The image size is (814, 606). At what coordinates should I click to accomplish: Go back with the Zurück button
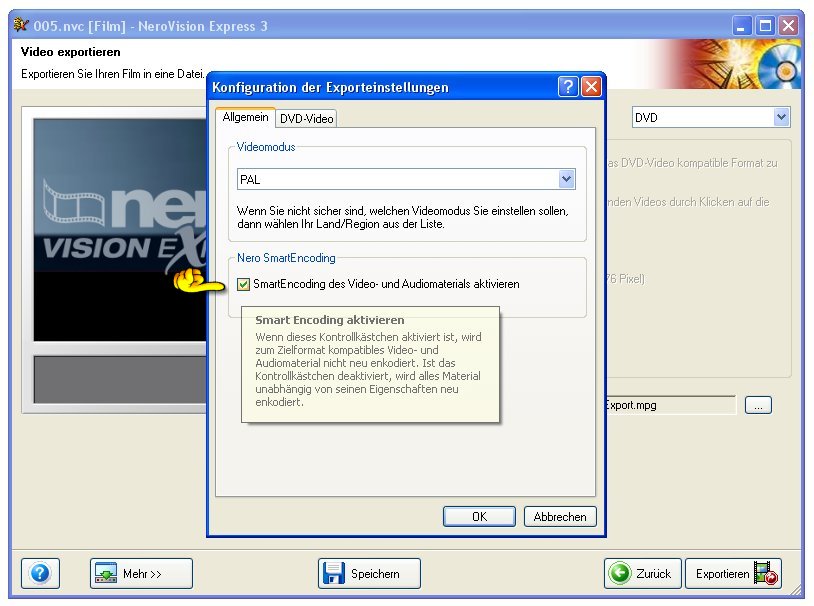642,573
